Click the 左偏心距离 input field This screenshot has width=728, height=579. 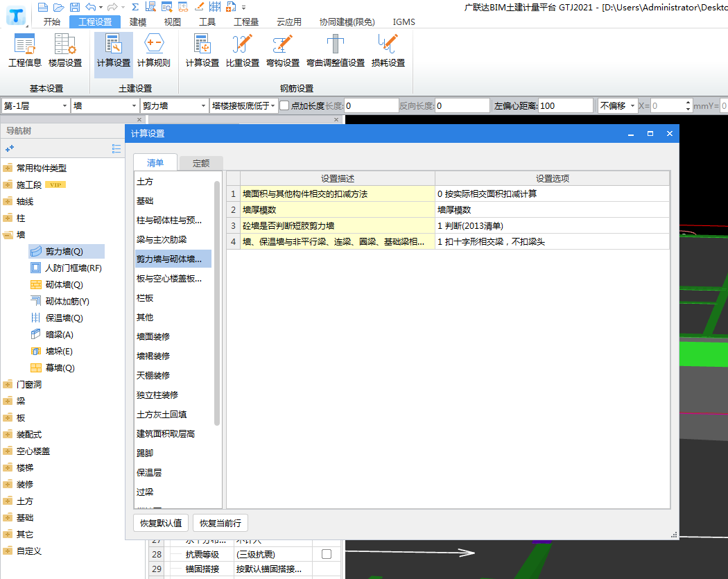[565, 106]
